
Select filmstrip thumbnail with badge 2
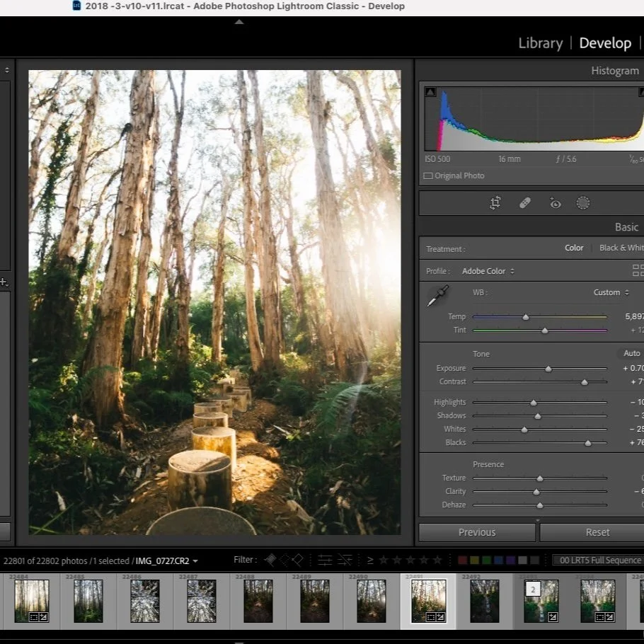[x=541, y=601]
